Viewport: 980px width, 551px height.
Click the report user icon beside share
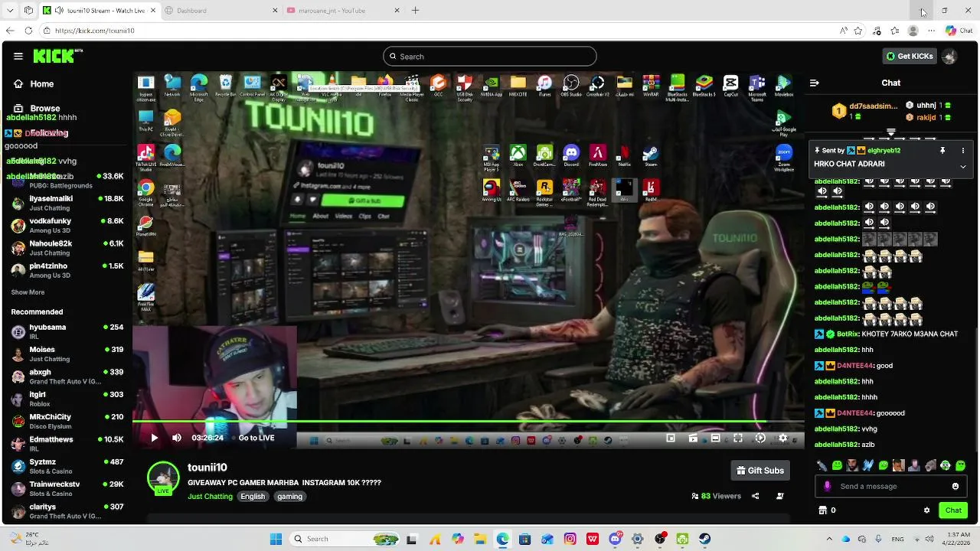(x=780, y=496)
